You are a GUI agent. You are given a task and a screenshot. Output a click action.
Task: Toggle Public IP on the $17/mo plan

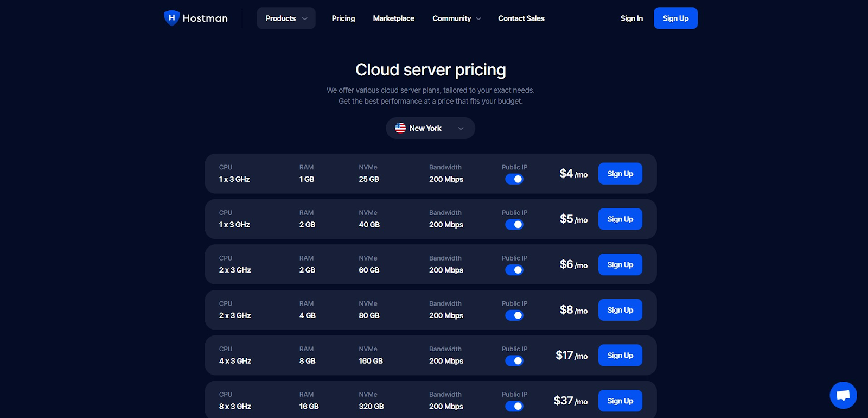[514, 361]
